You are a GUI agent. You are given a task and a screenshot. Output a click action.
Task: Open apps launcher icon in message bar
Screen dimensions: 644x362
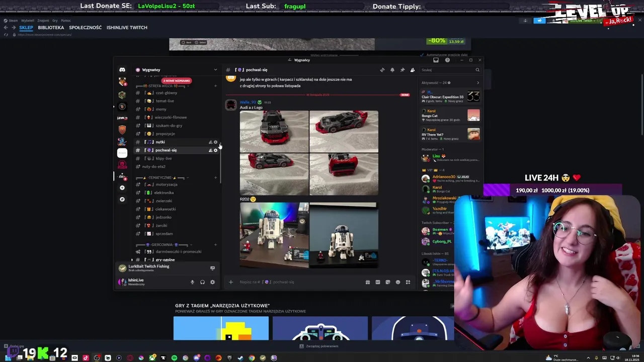[408, 282]
